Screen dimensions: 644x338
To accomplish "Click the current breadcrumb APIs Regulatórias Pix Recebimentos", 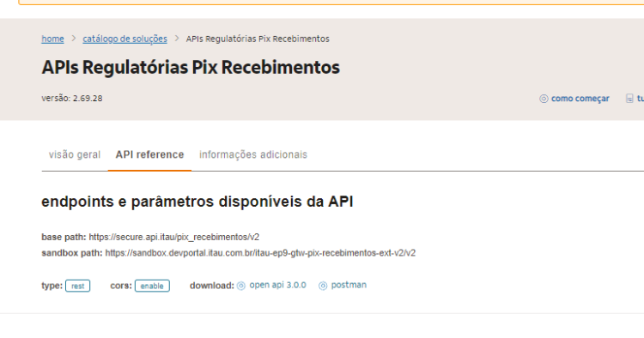I will (x=258, y=39).
